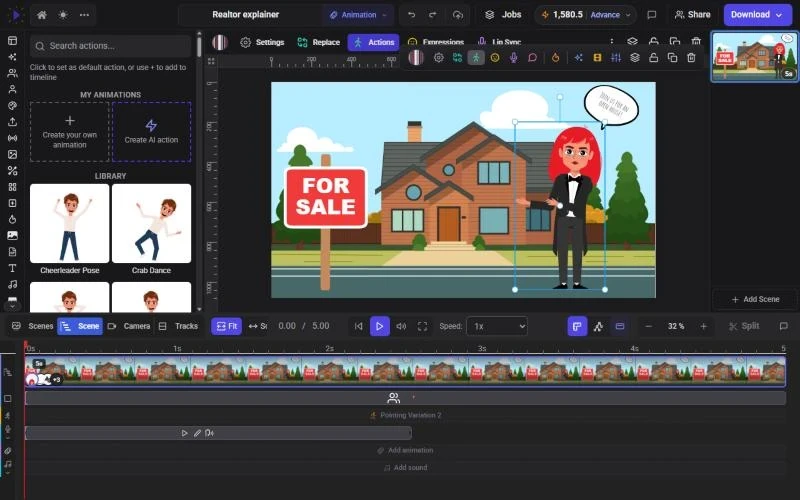Zoom out the timeline with minus
The image size is (800, 500).
coord(648,326)
